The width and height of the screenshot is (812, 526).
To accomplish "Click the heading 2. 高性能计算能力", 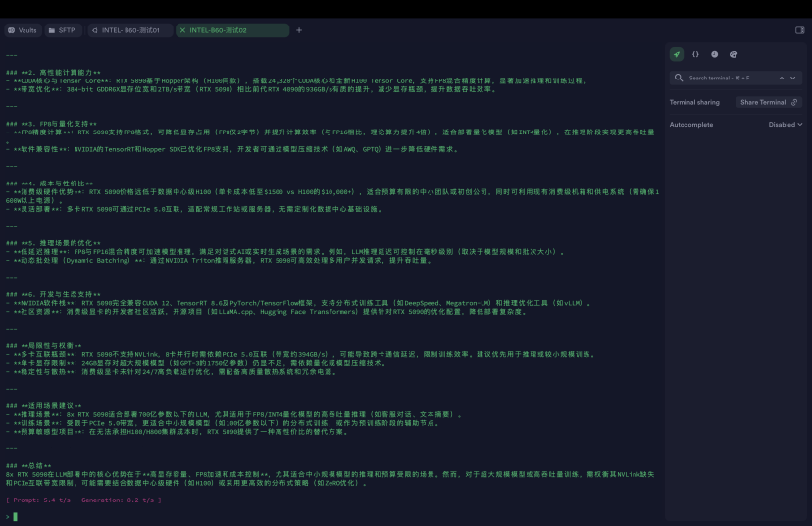I will pos(53,72).
